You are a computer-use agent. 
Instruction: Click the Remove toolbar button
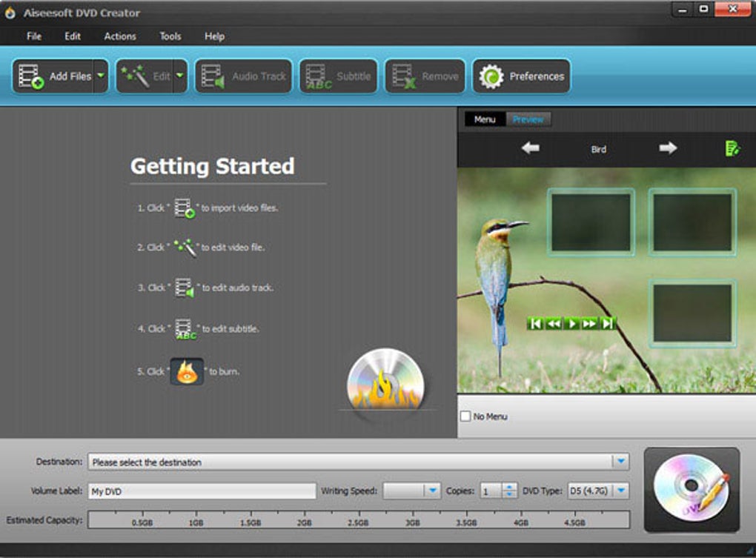click(425, 76)
